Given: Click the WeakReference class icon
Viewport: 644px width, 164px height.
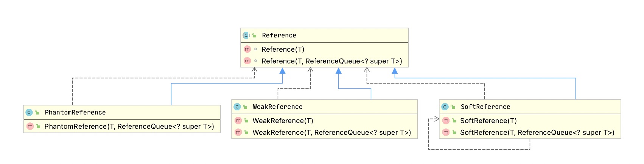Looking at the screenshot, I should (237, 107).
